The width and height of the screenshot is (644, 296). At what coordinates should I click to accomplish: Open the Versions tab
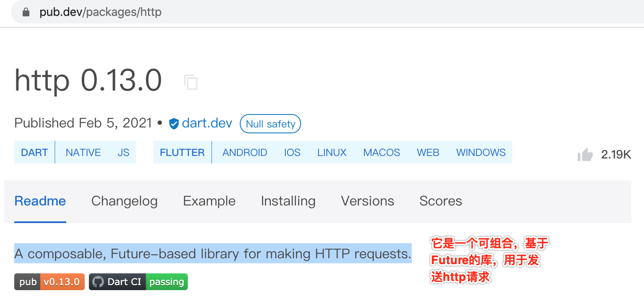367,201
